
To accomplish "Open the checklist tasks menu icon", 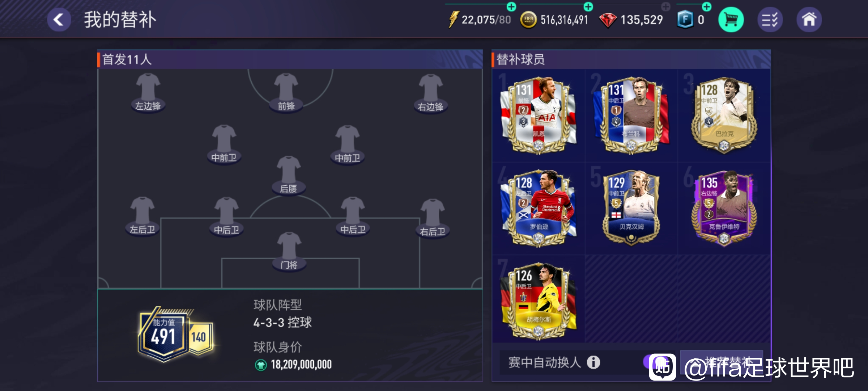I will click(770, 20).
